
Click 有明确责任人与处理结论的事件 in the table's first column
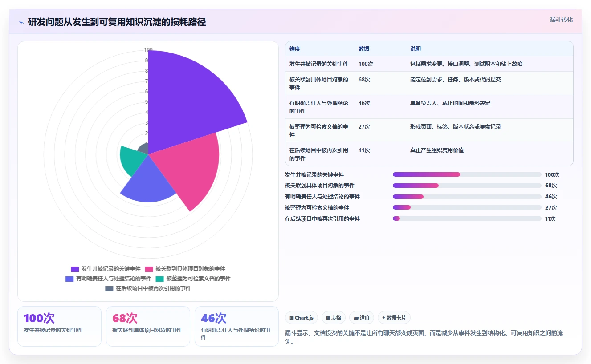[319, 107]
